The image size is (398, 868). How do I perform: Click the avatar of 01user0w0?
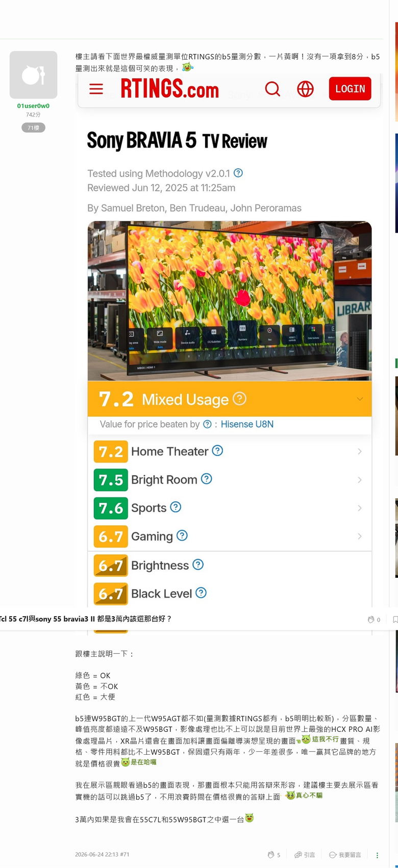click(34, 75)
